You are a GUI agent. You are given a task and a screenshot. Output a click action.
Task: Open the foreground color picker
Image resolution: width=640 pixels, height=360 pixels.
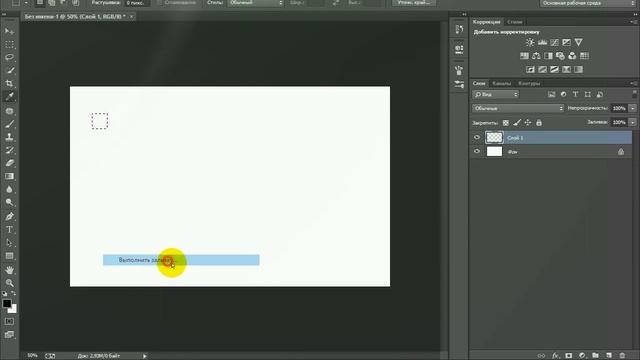coord(7,304)
